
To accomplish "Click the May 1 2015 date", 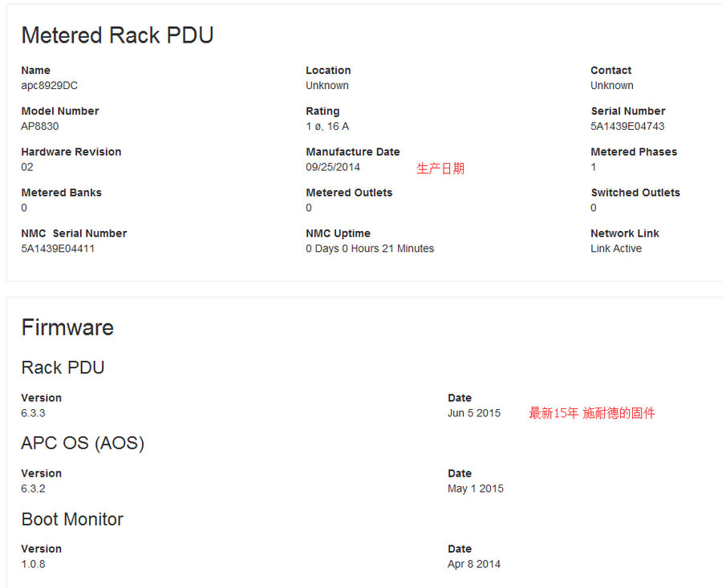I will (476, 489).
